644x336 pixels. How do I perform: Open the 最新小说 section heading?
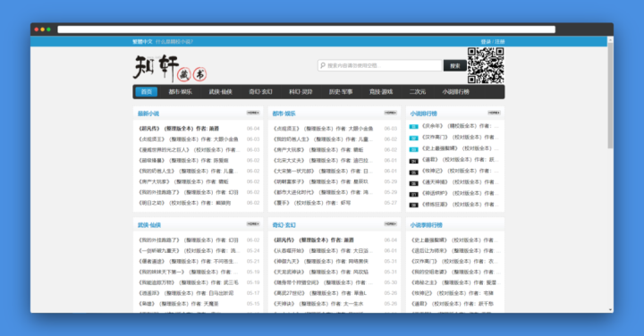(148, 113)
